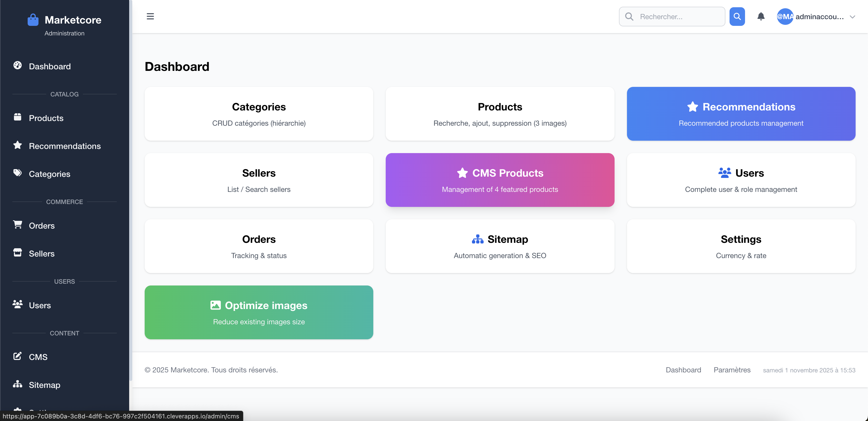Click the Sitemap icon in the sidebar
868x421 pixels.
tap(18, 385)
